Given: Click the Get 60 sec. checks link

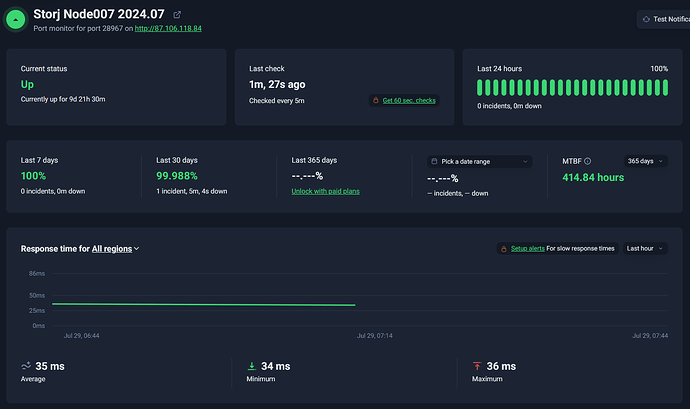Looking at the screenshot, I should click(409, 100).
